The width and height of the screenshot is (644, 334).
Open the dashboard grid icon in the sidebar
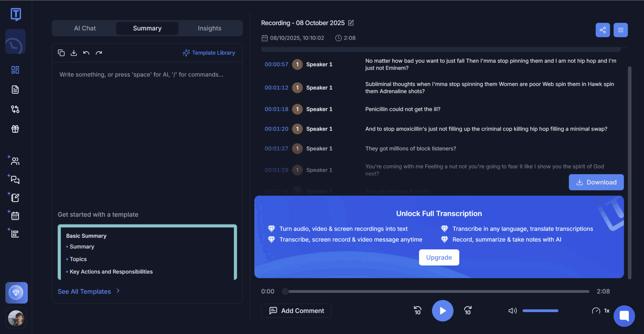15,70
